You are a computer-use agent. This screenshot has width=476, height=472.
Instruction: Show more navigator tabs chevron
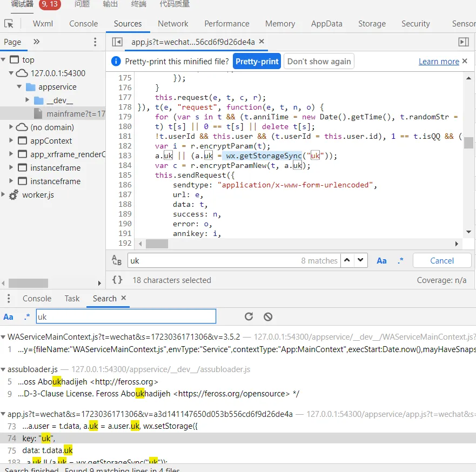click(x=36, y=42)
